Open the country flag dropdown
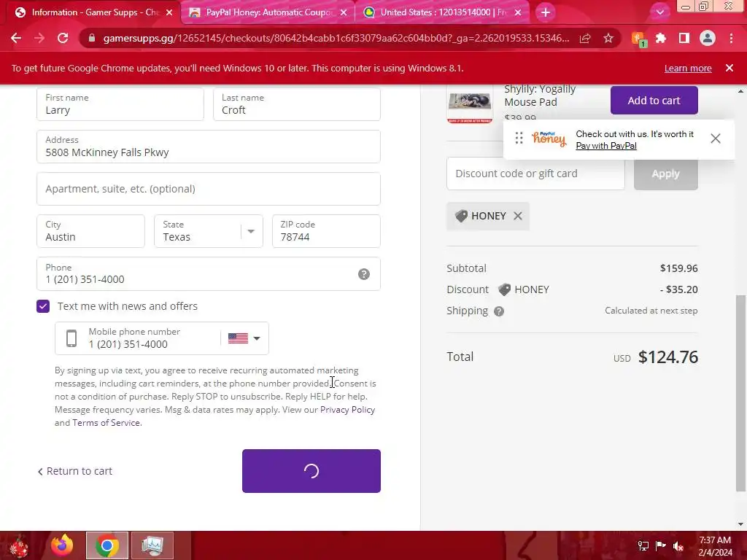Viewport: 747px width, 560px height. [x=244, y=338]
